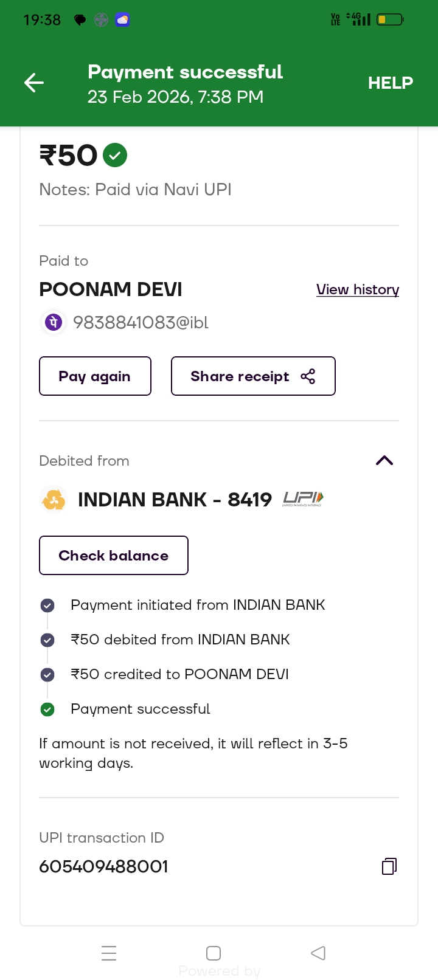Tap the back arrow in header
The width and height of the screenshot is (438, 980).
click(34, 83)
